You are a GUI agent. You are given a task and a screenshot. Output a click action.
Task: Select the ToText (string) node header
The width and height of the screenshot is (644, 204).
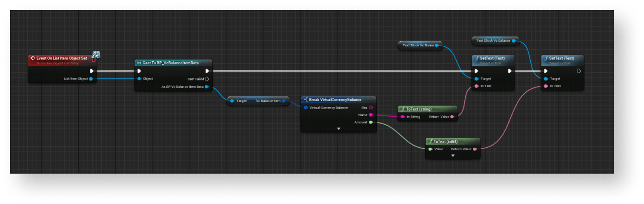click(x=428, y=109)
